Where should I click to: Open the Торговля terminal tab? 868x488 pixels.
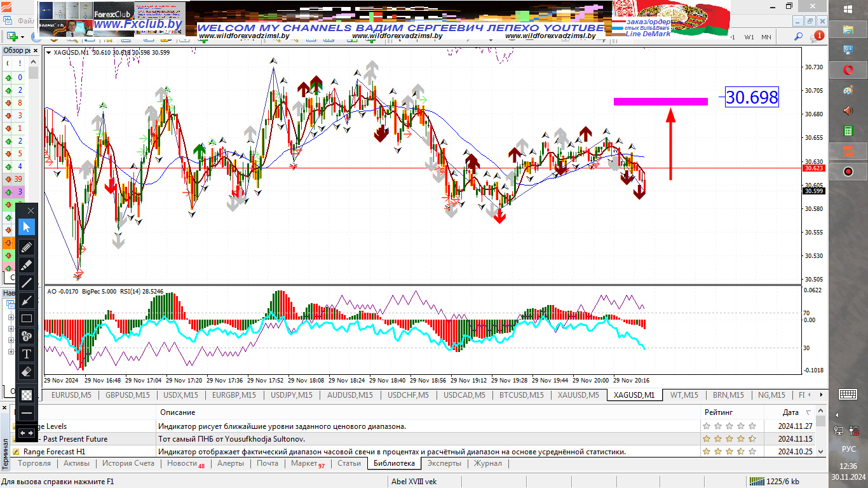coord(35,463)
